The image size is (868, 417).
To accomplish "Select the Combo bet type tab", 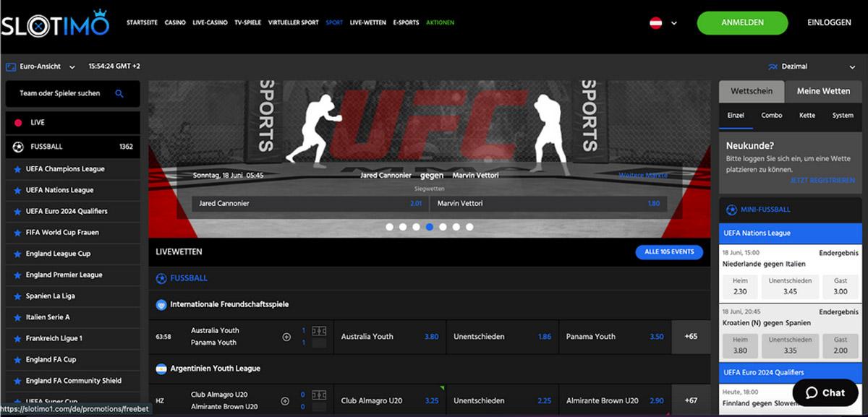I will click(772, 116).
